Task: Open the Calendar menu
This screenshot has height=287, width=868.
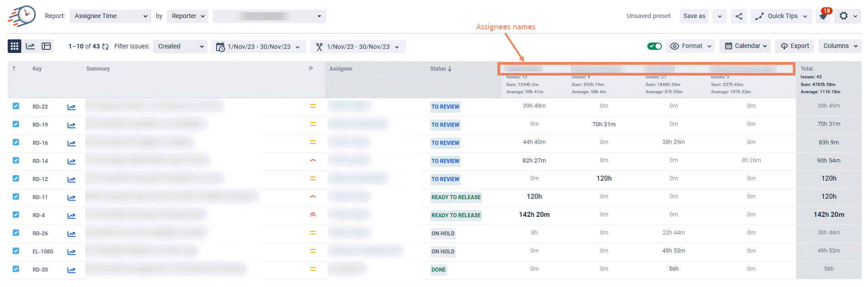Action: 745,46
